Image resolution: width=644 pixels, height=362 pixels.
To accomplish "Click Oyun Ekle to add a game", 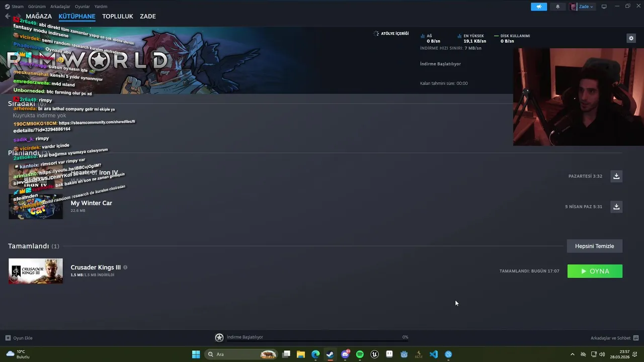I will click(x=19, y=338).
